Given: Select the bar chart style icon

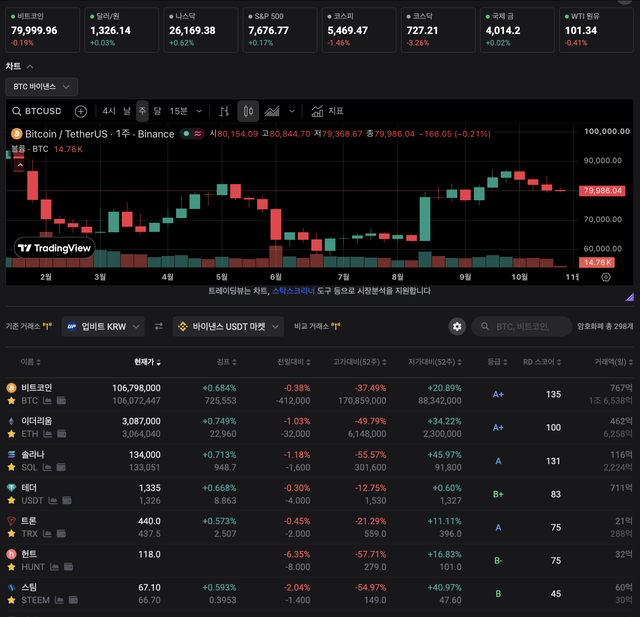Looking at the screenshot, I should (x=224, y=111).
